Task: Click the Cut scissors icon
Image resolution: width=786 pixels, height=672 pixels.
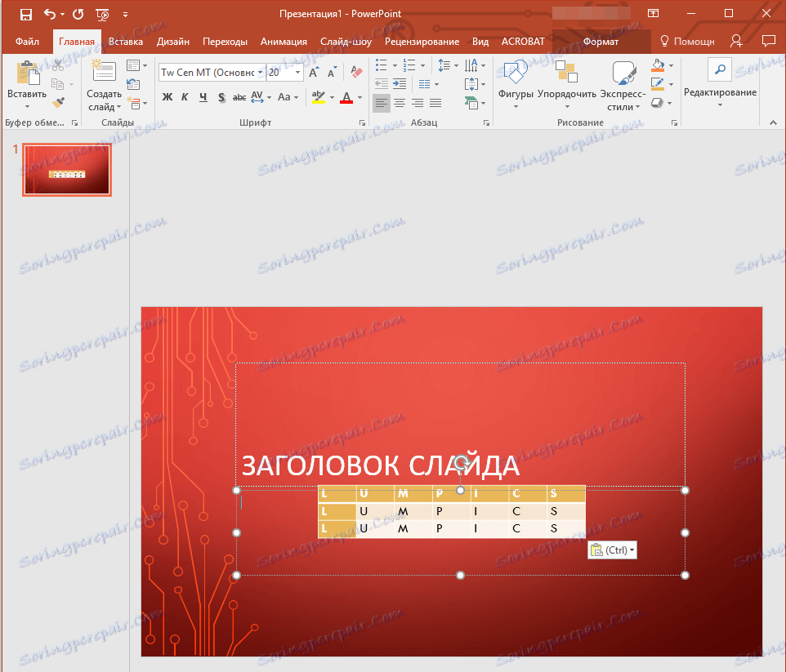Action: click(x=58, y=65)
